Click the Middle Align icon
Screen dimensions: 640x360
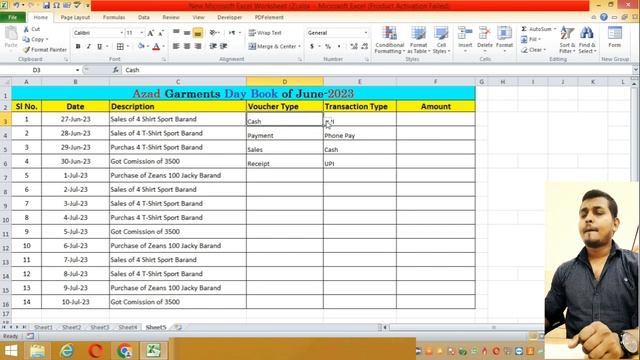187,32
